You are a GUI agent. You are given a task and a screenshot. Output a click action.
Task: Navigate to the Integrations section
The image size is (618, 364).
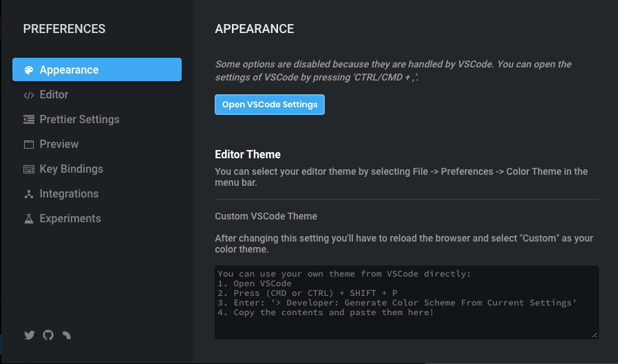coord(69,194)
